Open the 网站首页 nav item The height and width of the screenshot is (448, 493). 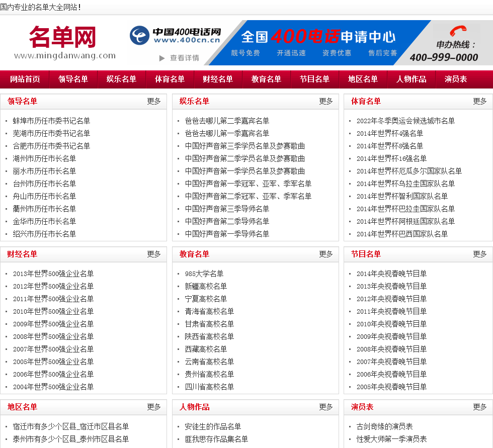(x=25, y=79)
